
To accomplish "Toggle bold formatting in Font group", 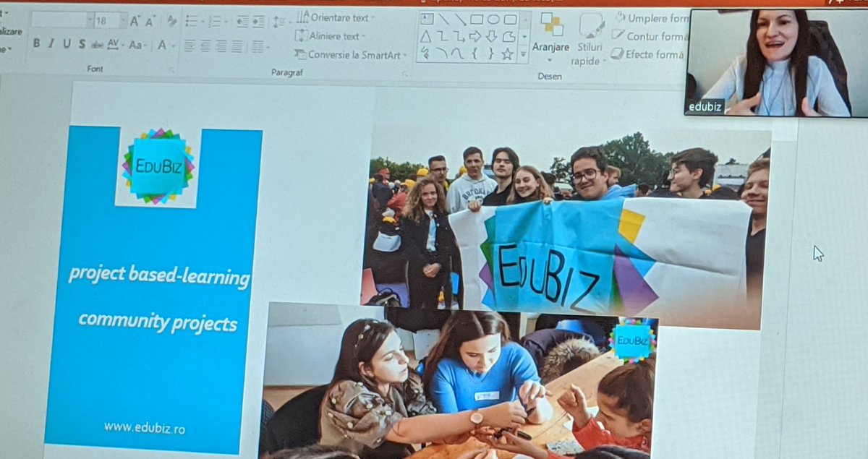I will [x=36, y=44].
